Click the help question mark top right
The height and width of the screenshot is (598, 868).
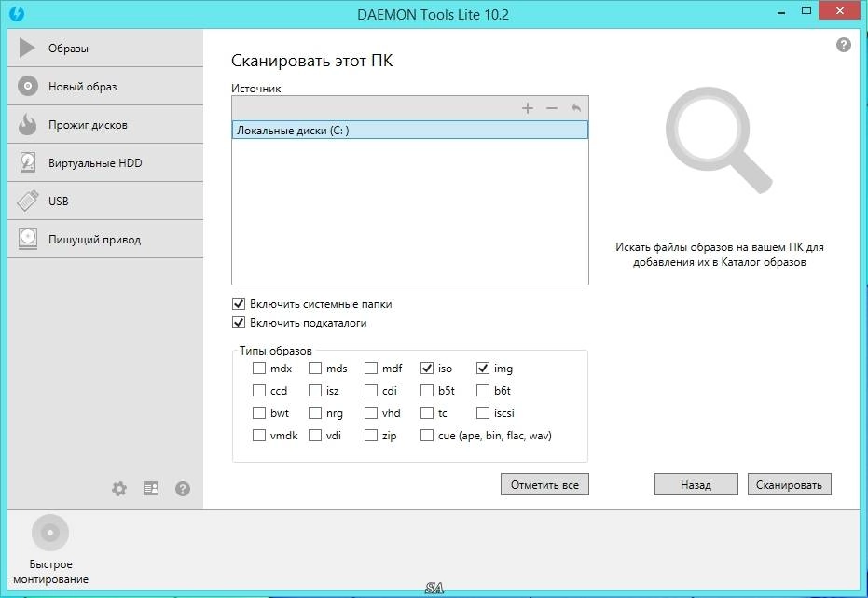843,45
